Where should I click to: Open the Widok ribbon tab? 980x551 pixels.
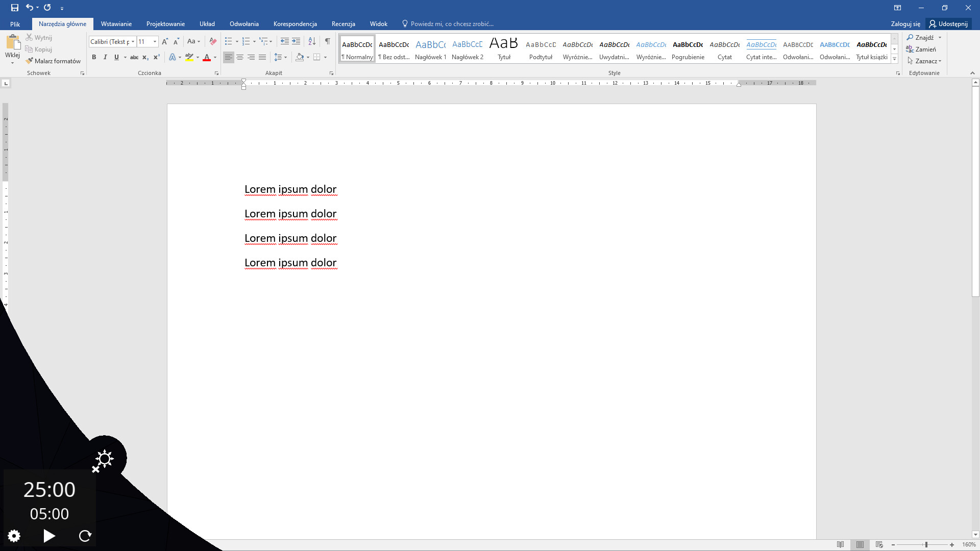[378, 23]
